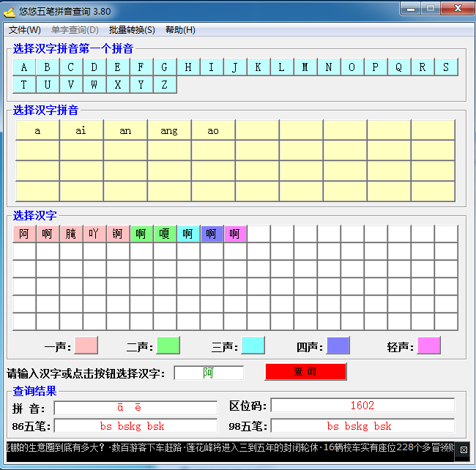This screenshot has height=470, width=476.
Task: Choose the character 锕 from the grid
Action: (x=118, y=234)
